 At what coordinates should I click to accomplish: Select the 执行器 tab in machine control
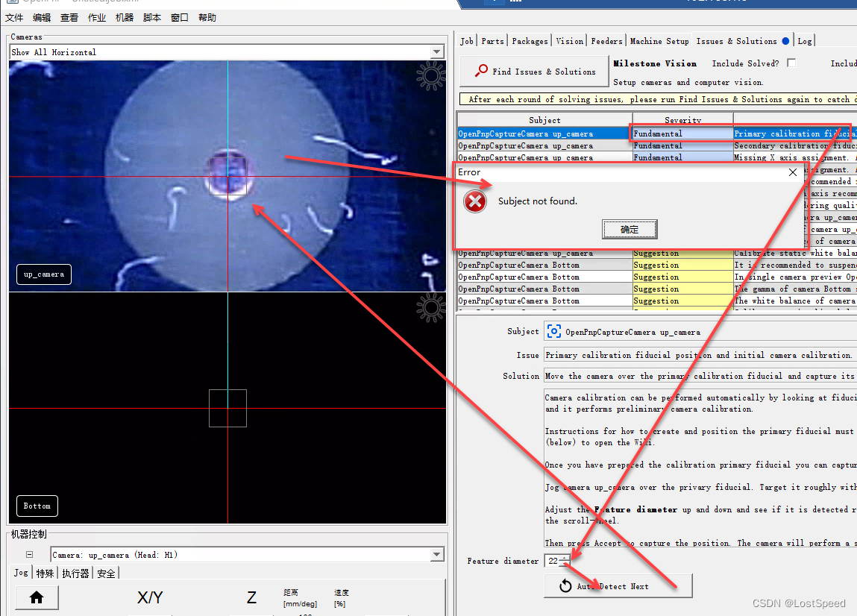75,573
